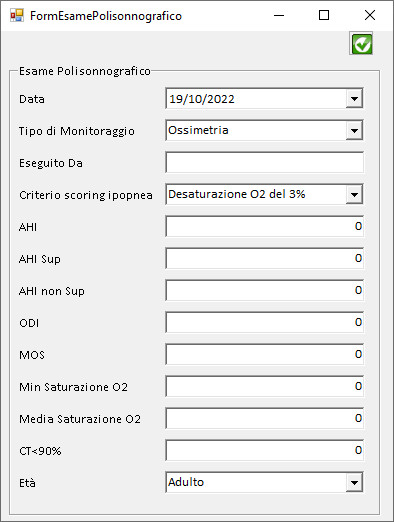Focus the Eseguito Da text field

(x=264, y=162)
